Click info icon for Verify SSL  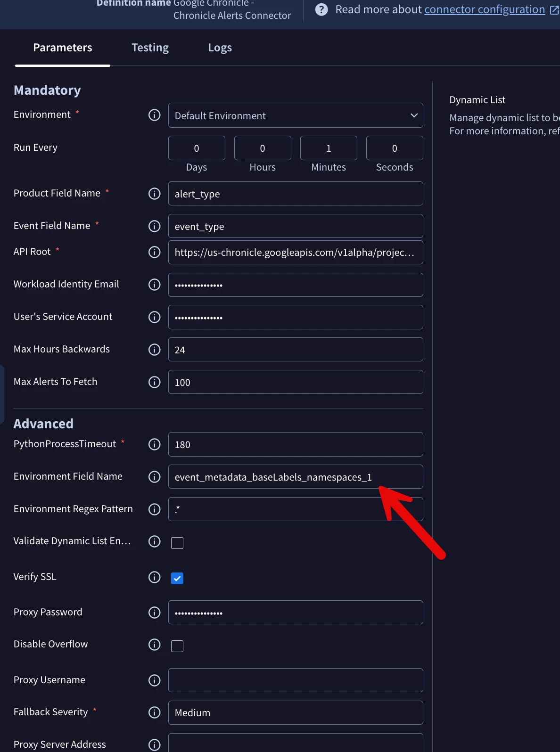tap(155, 577)
